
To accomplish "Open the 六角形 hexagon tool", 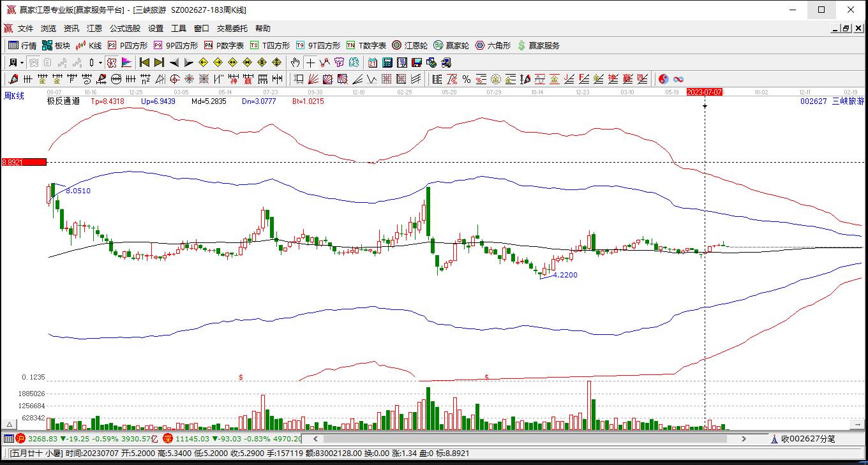I will 493,45.
